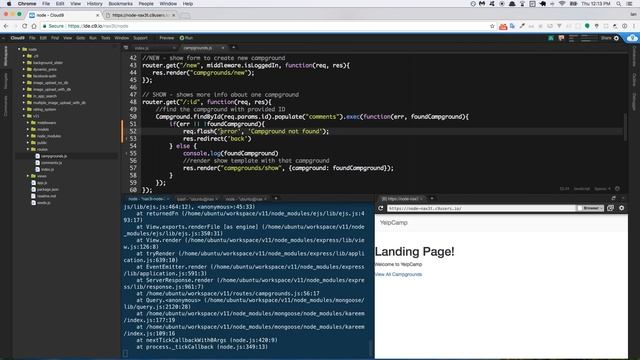This screenshot has height=360, width=640.
Task: Add new editor tab with plus icon
Action: (x=233, y=48)
